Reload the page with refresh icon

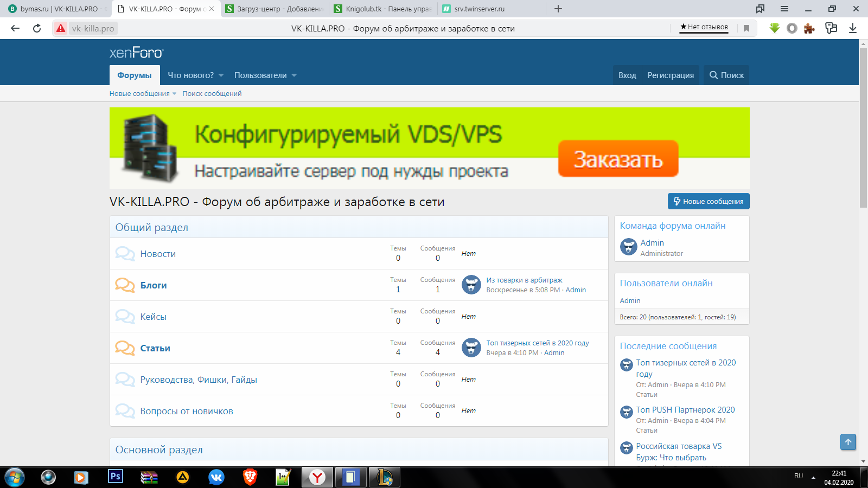click(37, 28)
